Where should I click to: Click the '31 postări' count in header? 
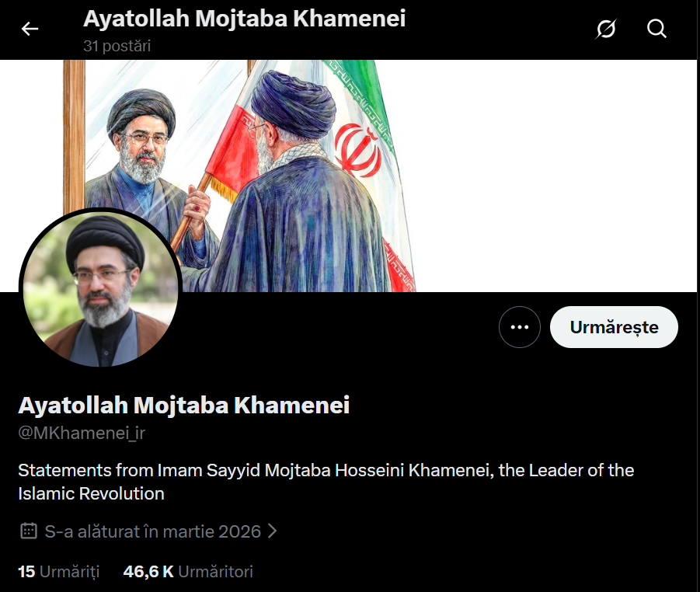pyautogui.click(x=117, y=46)
